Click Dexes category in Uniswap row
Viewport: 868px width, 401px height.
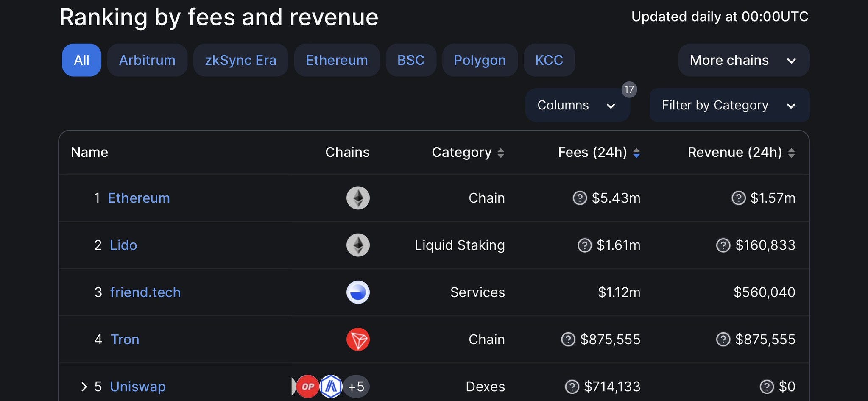[485, 386]
